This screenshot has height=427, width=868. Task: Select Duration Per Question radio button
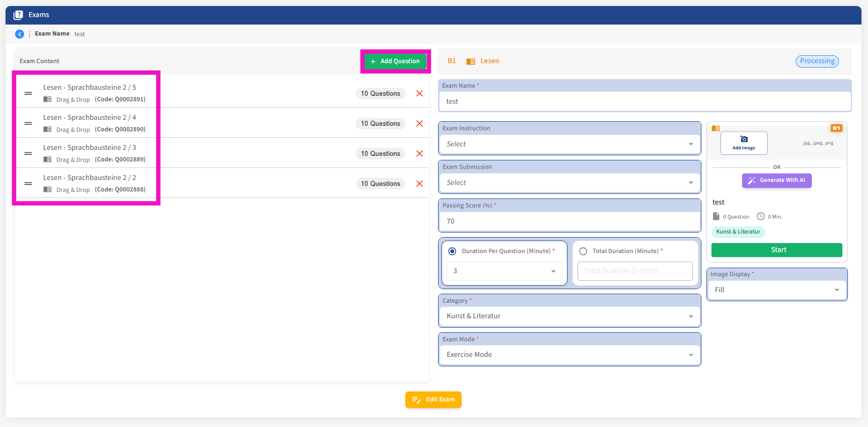(452, 251)
